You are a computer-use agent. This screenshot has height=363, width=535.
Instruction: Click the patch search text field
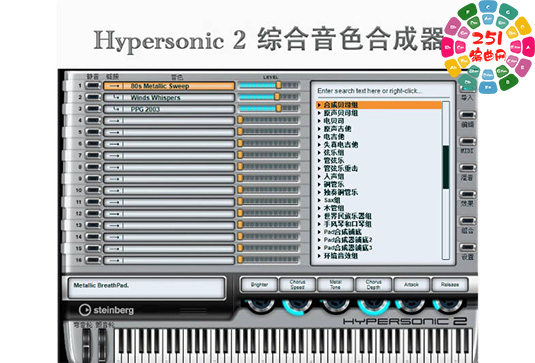click(x=378, y=91)
